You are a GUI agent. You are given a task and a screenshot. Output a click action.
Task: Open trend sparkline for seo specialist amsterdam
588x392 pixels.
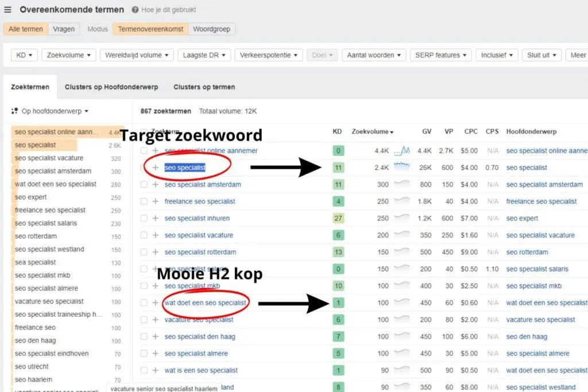(401, 183)
